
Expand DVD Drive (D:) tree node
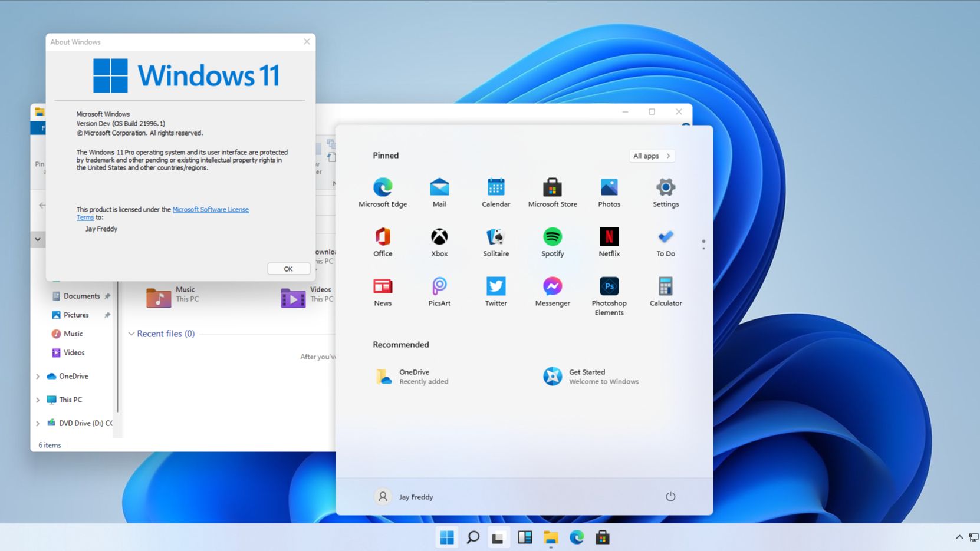38,424
